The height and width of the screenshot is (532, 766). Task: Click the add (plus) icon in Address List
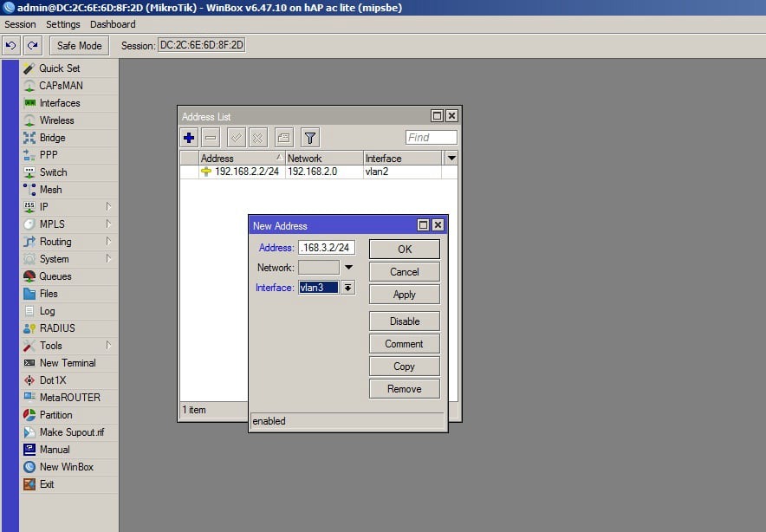190,137
